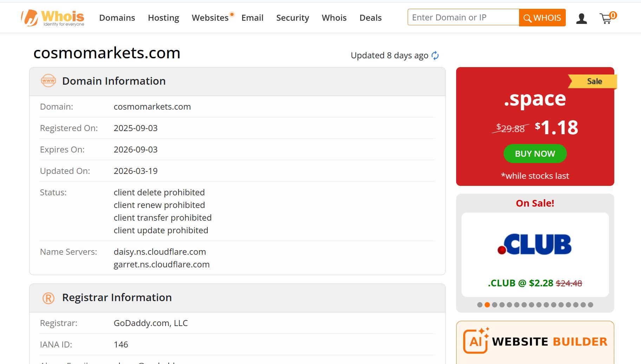Image resolution: width=641 pixels, height=364 pixels.
Task: Open the Email menu
Action: (x=252, y=18)
